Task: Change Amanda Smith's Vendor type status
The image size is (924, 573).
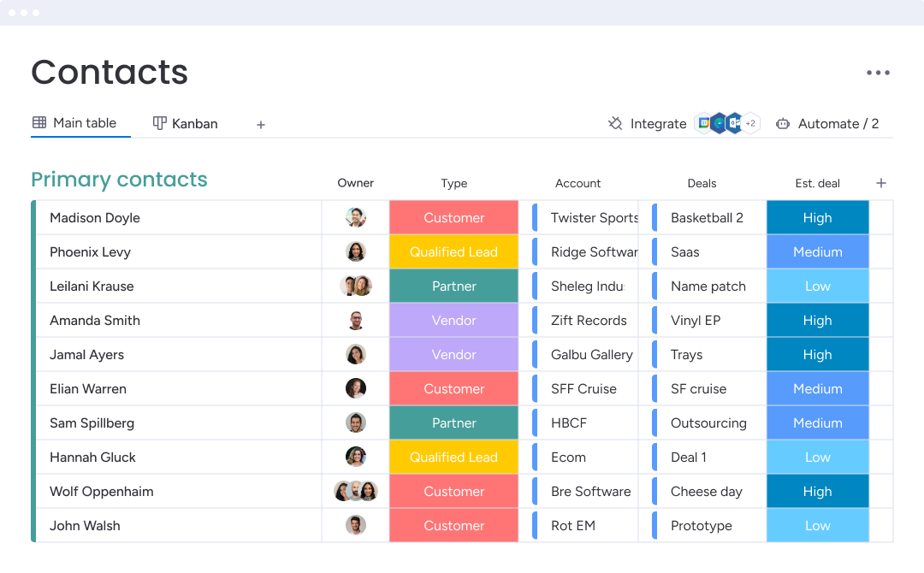Action: pyautogui.click(x=453, y=320)
